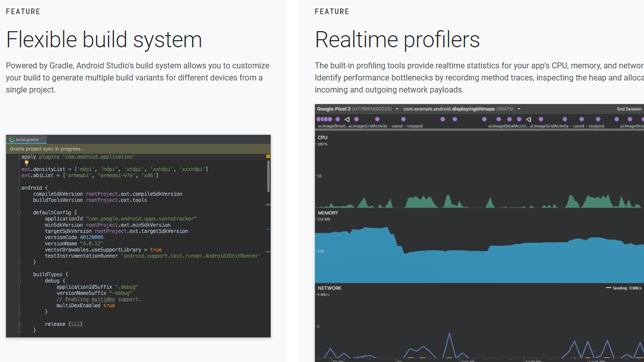
Task: Click the Gradle file icon on build.gradle tab
Action: [12, 139]
